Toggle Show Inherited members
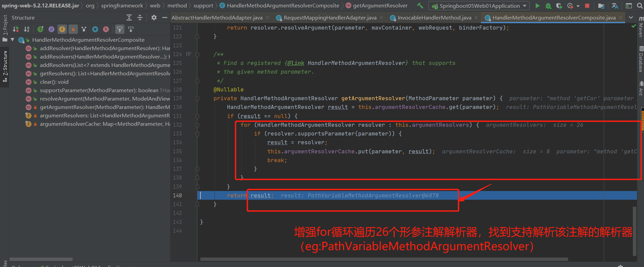 click(x=40, y=29)
